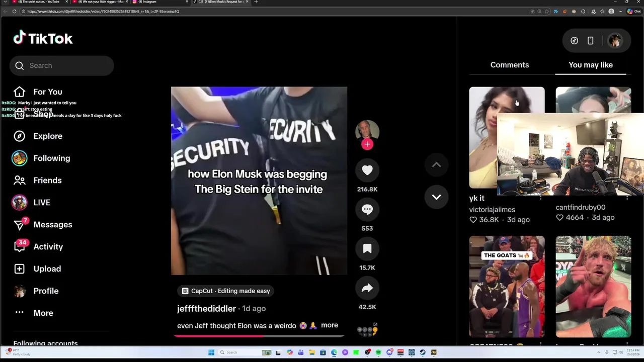Click the Following accounts heading
The height and width of the screenshot is (362, 644).
(x=45, y=343)
